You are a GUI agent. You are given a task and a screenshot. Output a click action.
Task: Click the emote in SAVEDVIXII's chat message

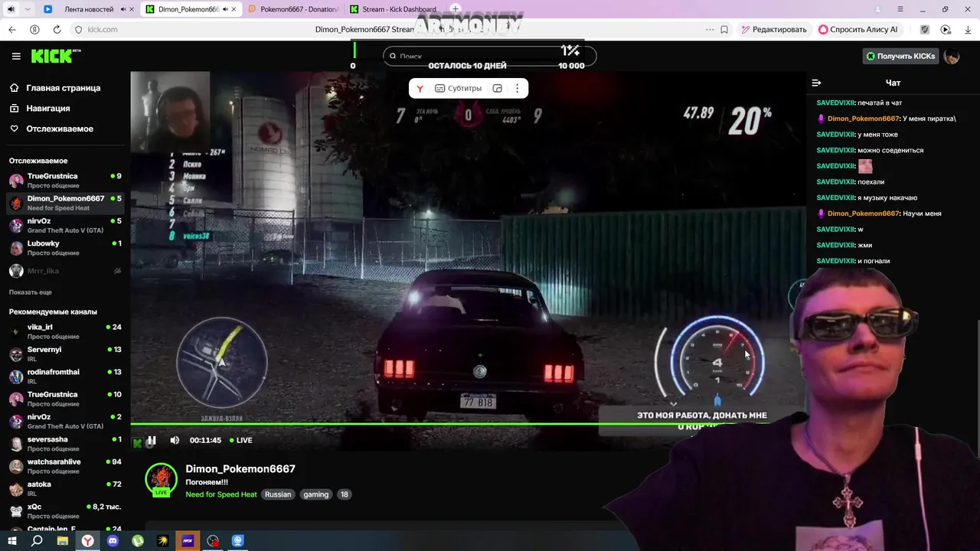click(865, 166)
